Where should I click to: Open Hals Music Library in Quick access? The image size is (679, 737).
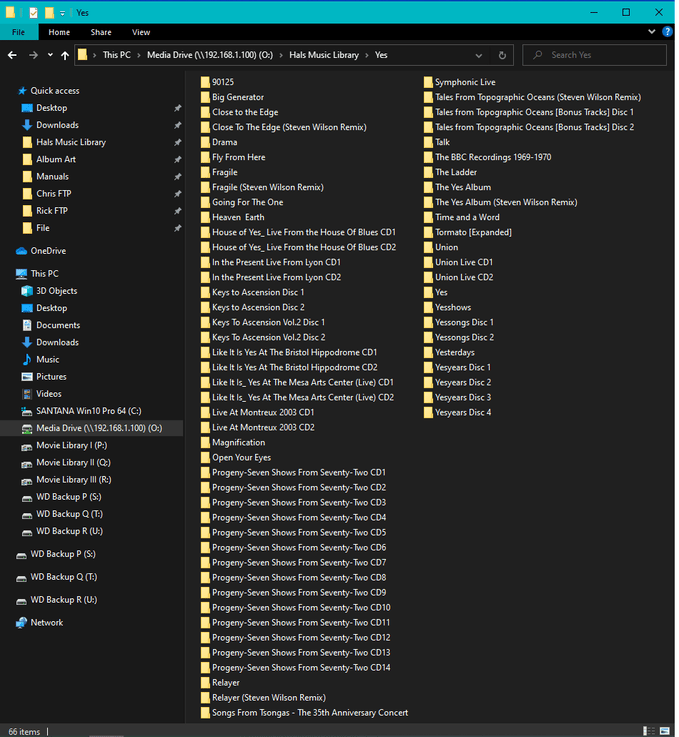point(71,142)
